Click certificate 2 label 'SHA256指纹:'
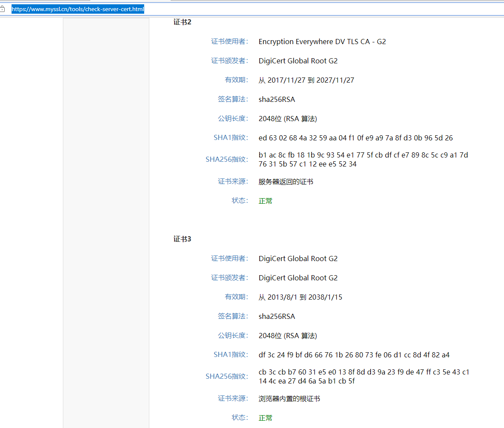 point(227,160)
